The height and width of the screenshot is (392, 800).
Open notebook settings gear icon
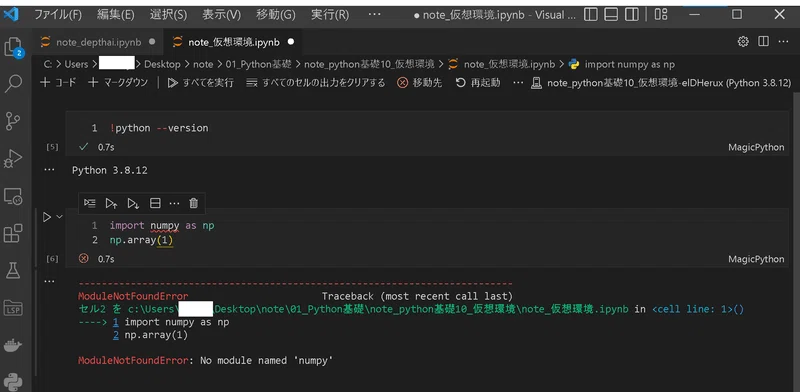pyautogui.click(x=743, y=42)
